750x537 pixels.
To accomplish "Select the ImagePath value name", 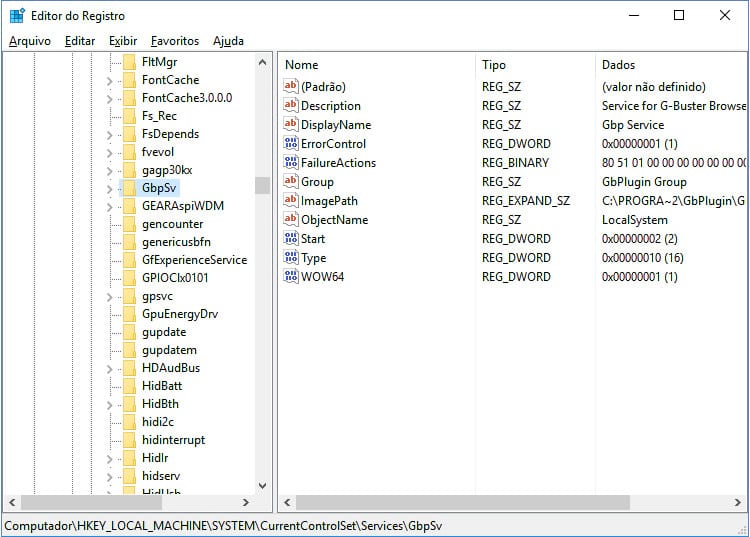I will pyautogui.click(x=329, y=201).
